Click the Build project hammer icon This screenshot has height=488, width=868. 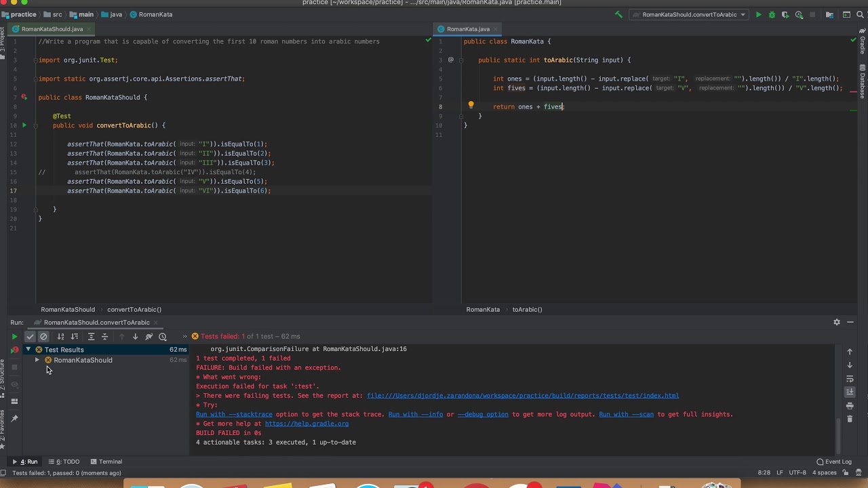tap(618, 14)
